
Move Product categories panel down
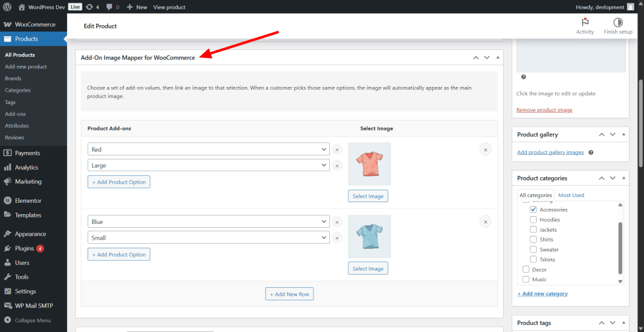point(613,179)
